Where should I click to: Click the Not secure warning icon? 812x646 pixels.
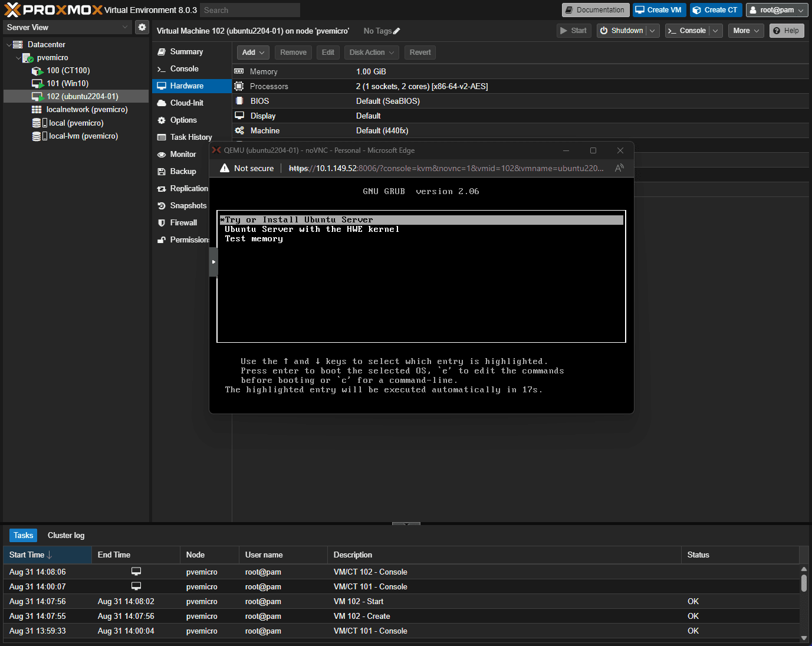pyautogui.click(x=225, y=168)
